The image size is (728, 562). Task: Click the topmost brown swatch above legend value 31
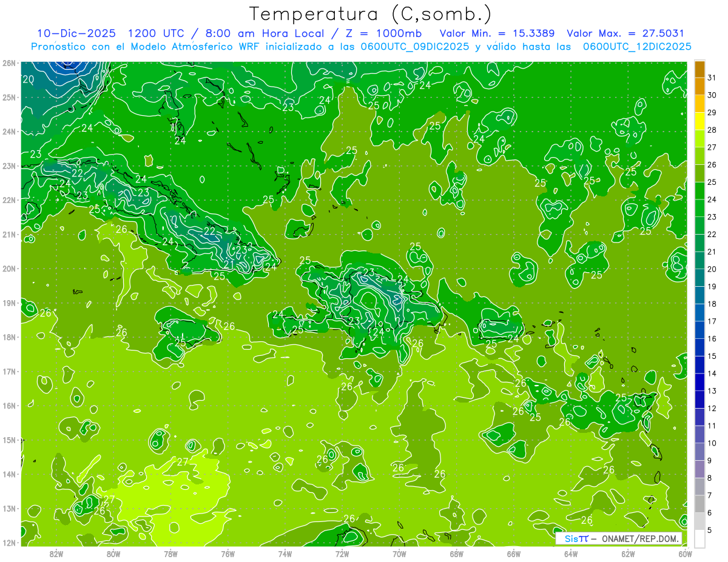(699, 69)
